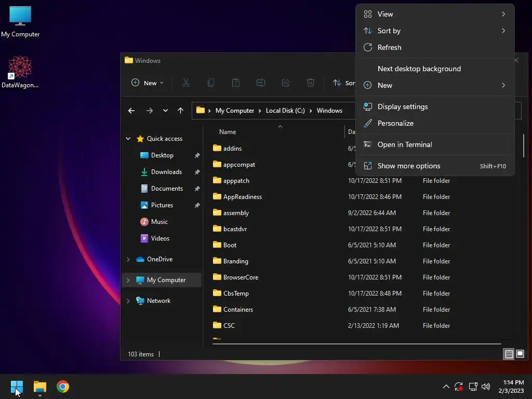
Task: Click the Rename icon in Explorer toolbar
Action: click(261, 83)
